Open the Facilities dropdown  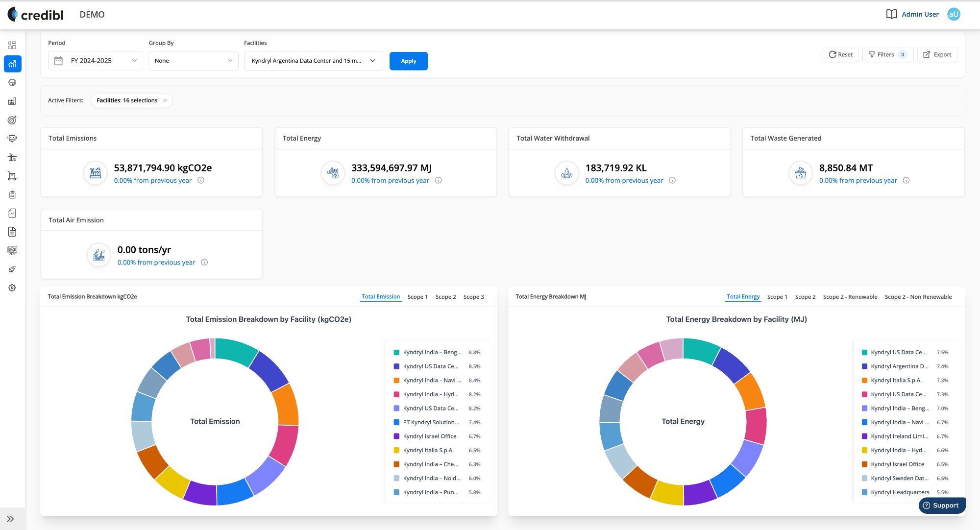point(314,61)
